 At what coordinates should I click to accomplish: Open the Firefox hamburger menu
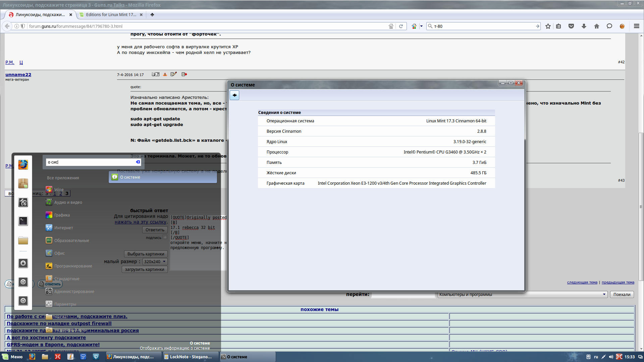tap(637, 26)
